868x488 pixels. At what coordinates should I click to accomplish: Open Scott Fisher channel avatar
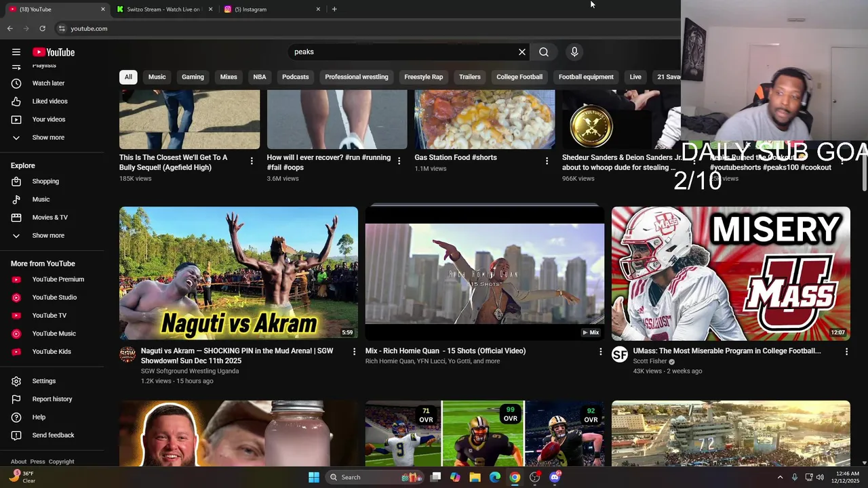tap(620, 354)
